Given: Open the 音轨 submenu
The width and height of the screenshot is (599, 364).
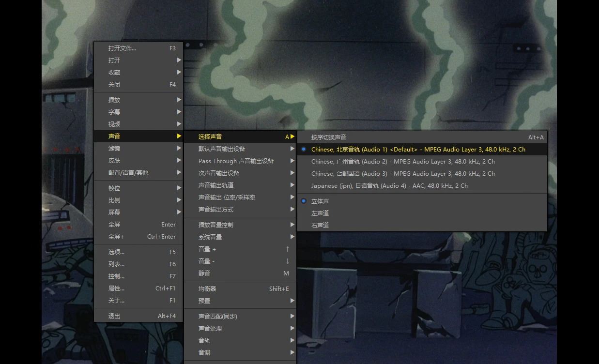Looking at the screenshot, I should click(240, 340).
